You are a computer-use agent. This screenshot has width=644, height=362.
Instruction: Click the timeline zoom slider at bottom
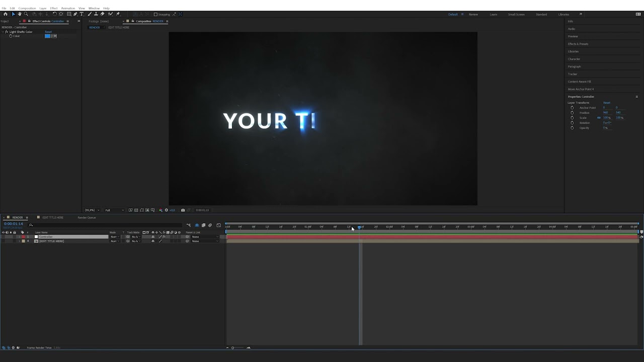click(x=237, y=347)
